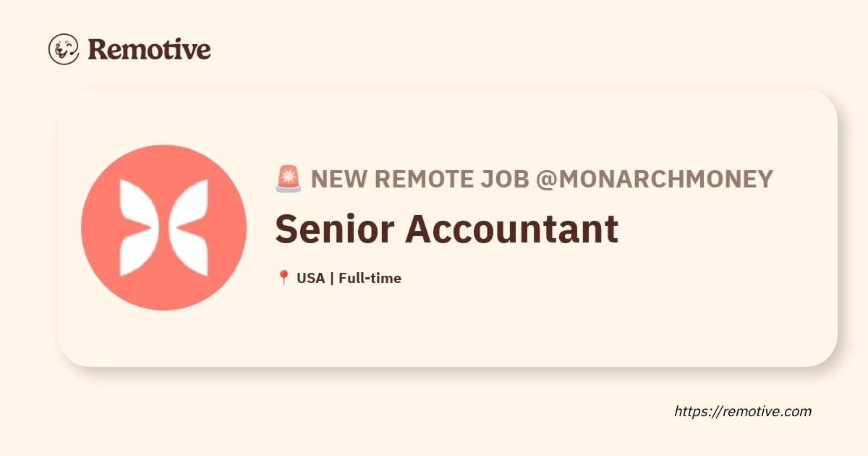Click the red siren emoji icon

[x=289, y=179]
